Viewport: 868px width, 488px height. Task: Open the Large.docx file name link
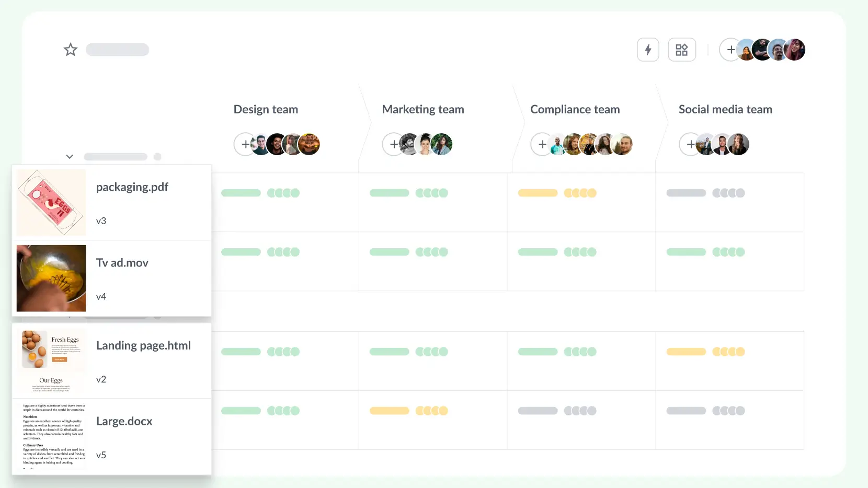click(124, 422)
